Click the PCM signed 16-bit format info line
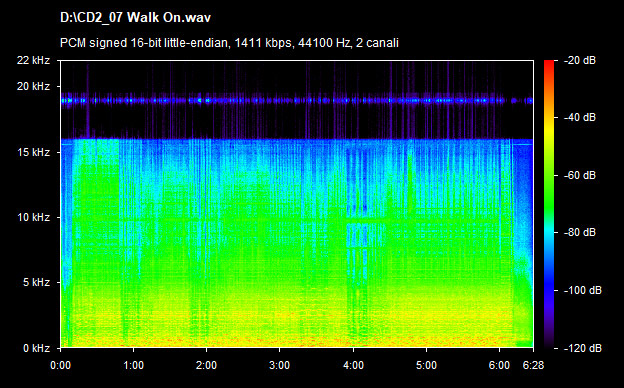 [x=229, y=43]
